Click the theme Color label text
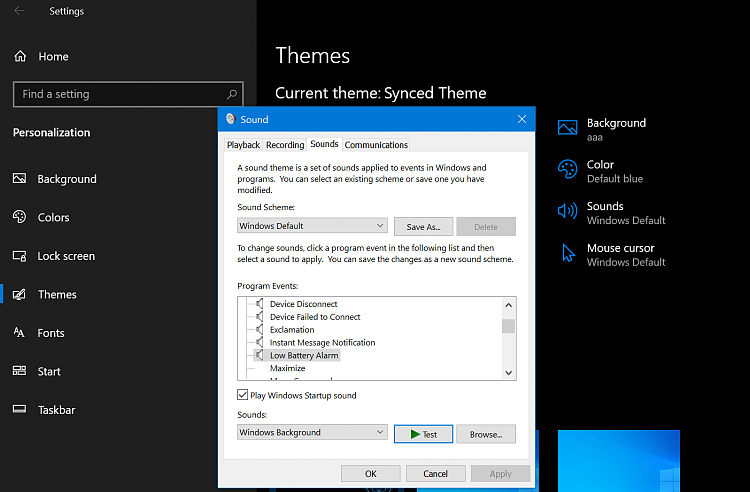Image resolution: width=750 pixels, height=492 pixels. (x=600, y=164)
